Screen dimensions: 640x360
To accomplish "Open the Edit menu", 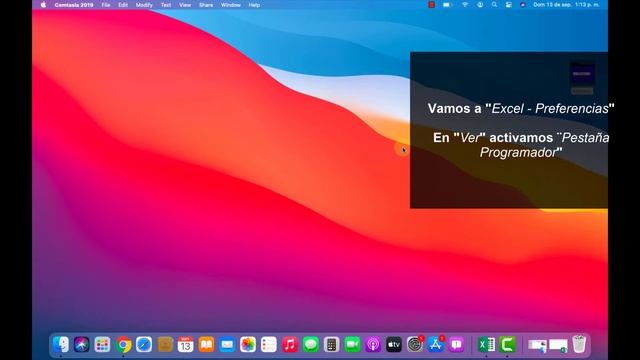I will pyautogui.click(x=123, y=5).
